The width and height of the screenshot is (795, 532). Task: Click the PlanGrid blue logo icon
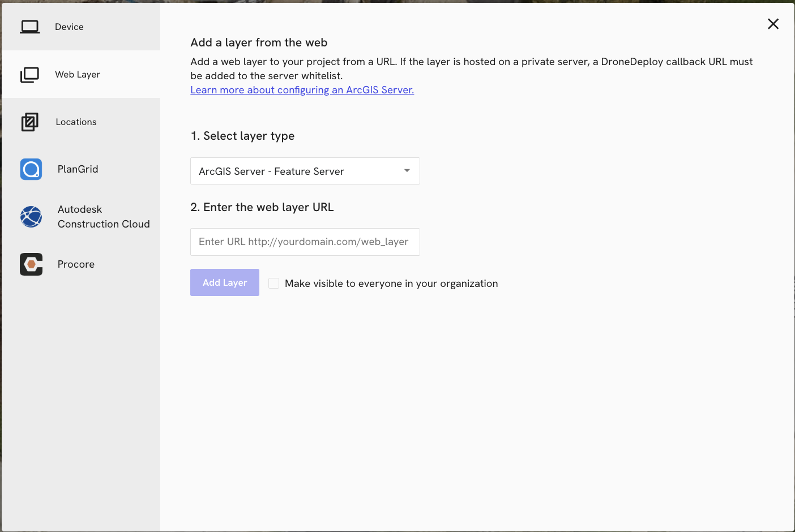point(31,169)
